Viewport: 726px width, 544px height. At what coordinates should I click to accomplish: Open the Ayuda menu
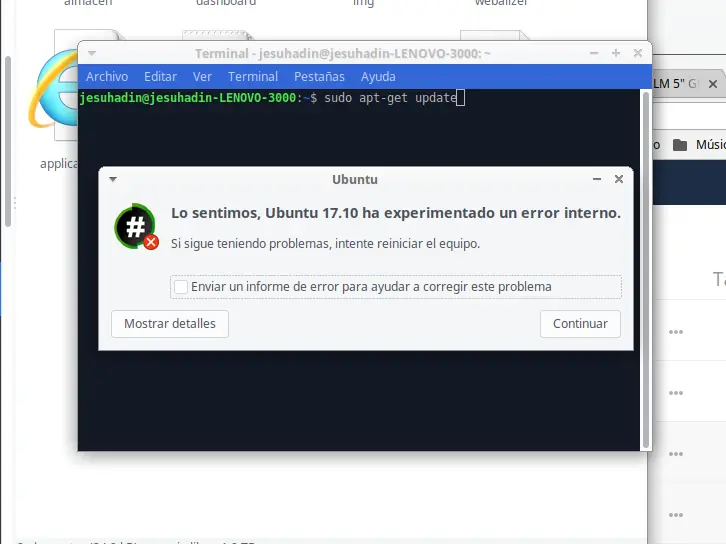click(x=378, y=76)
